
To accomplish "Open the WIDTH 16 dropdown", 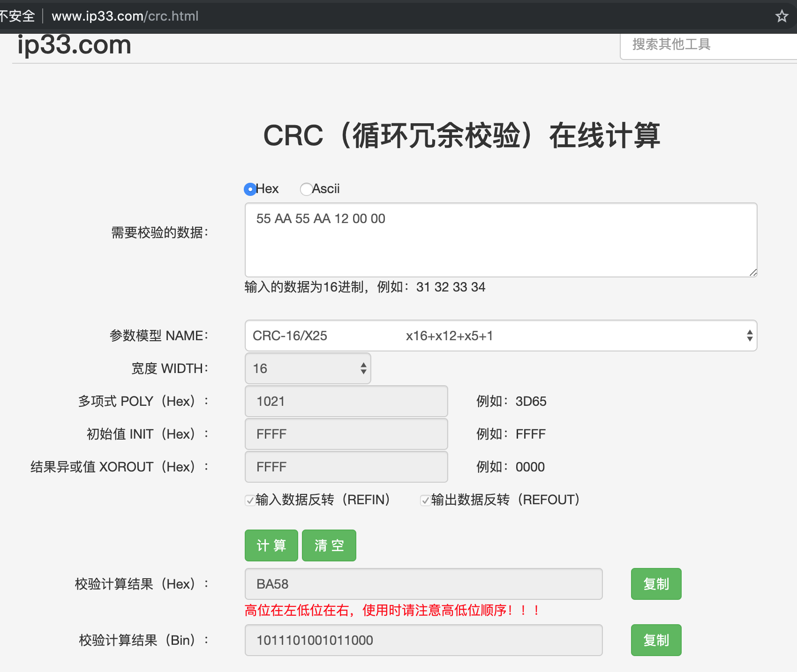I will click(x=308, y=368).
